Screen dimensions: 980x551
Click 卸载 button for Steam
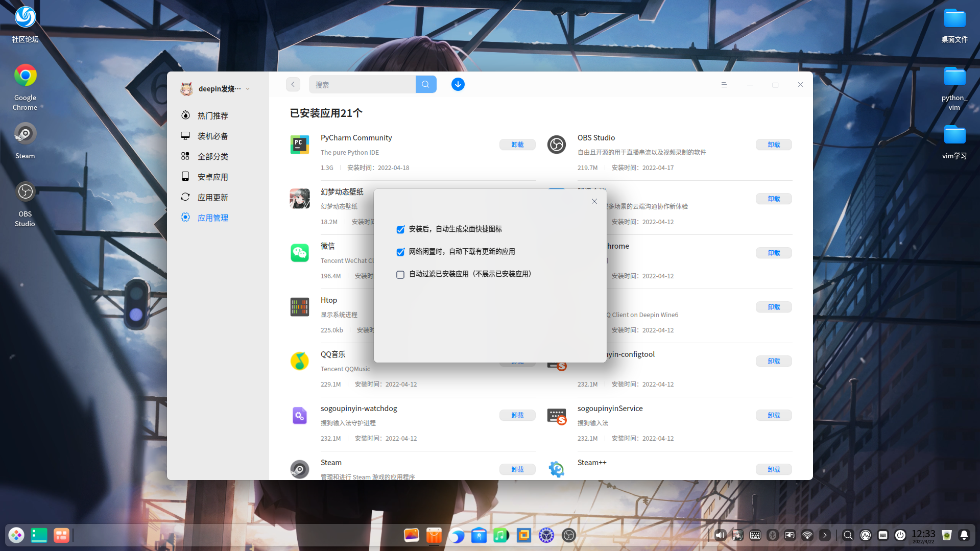click(517, 469)
